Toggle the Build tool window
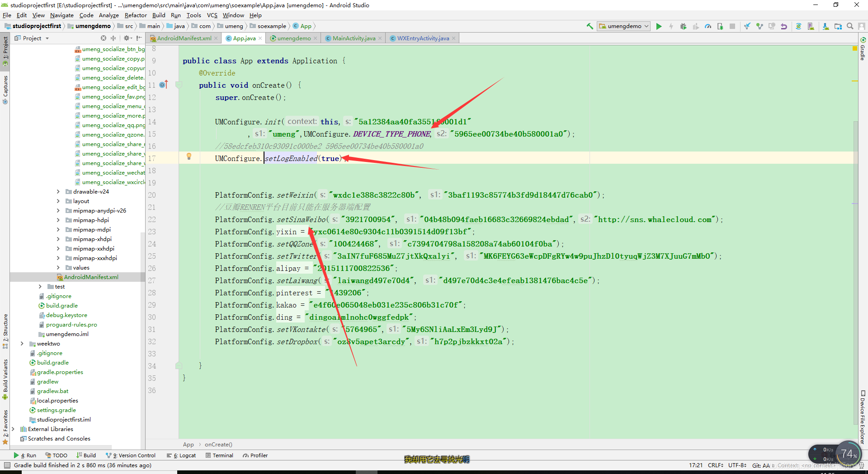 click(86, 455)
